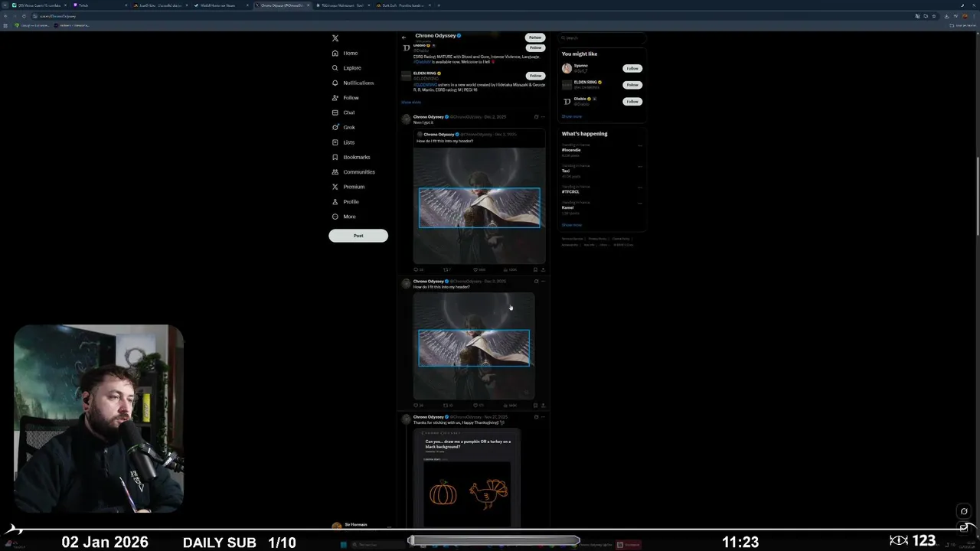View analytics of 'Nvm I got it' post
Image resolution: width=980 pixels, height=551 pixels.
pos(511,269)
